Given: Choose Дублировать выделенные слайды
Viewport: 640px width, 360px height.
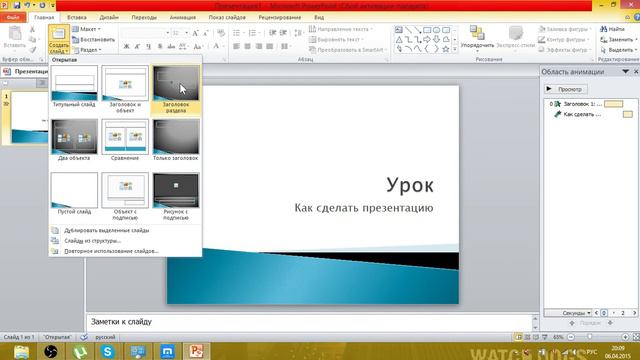Looking at the screenshot, I should click(106, 231).
